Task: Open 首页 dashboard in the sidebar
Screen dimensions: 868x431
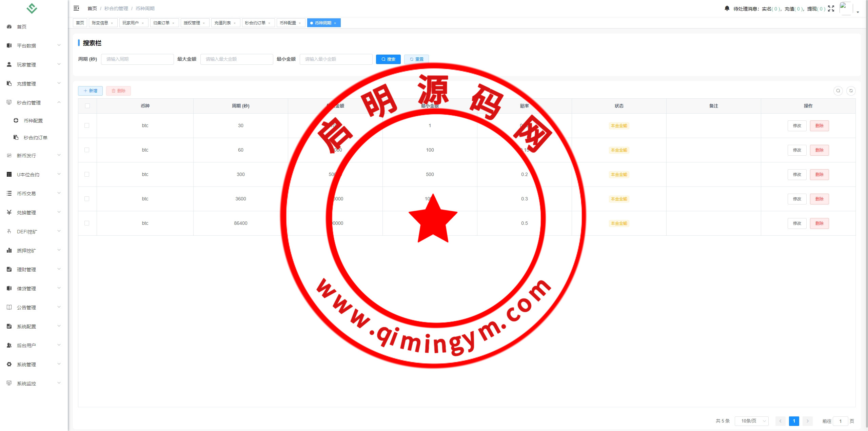Action: click(22, 27)
